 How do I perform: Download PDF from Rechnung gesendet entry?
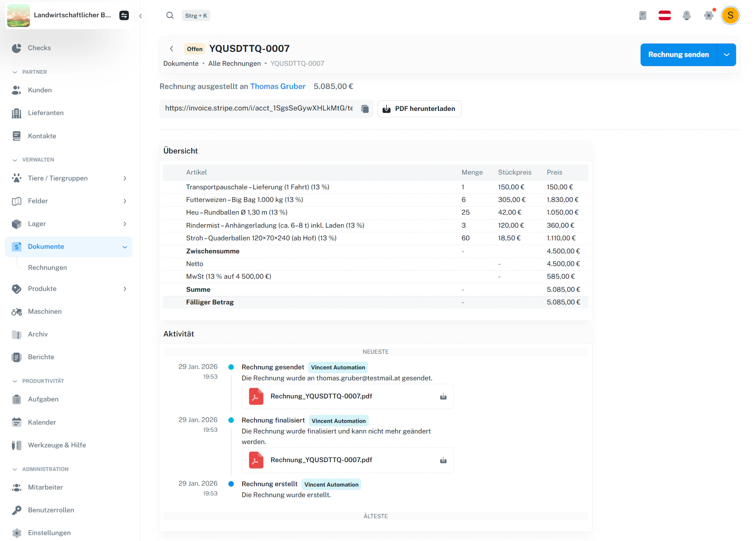(x=443, y=396)
